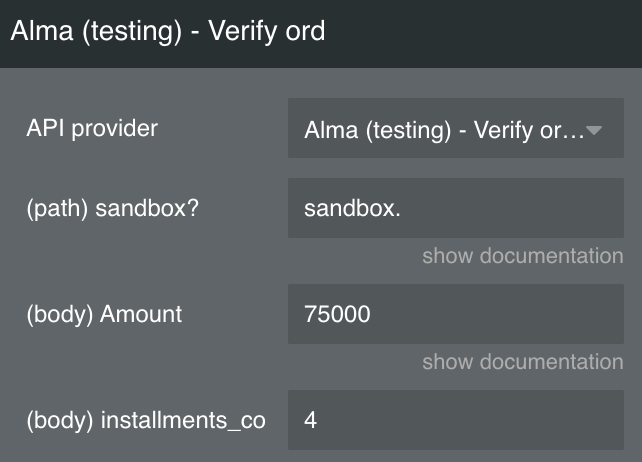The width and height of the screenshot is (642, 462).
Task: Click the API provider dropdown arrow icon
Action: click(594, 130)
